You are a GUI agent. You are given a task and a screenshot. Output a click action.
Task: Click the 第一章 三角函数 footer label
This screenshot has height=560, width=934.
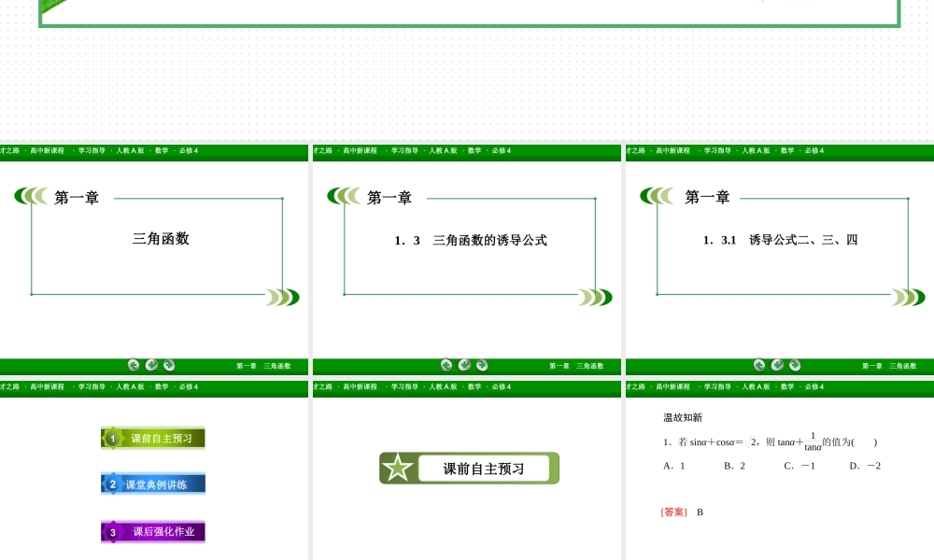coord(264,365)
